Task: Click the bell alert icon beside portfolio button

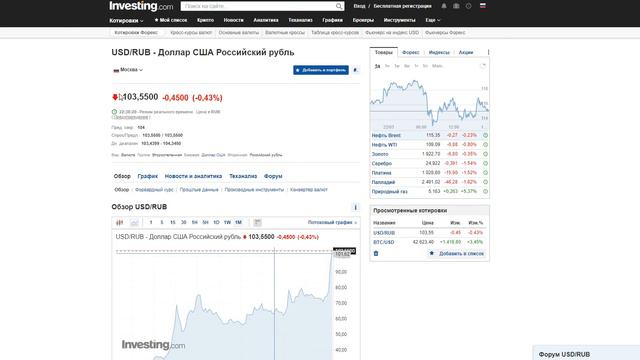Action: (x=355, y=70)
